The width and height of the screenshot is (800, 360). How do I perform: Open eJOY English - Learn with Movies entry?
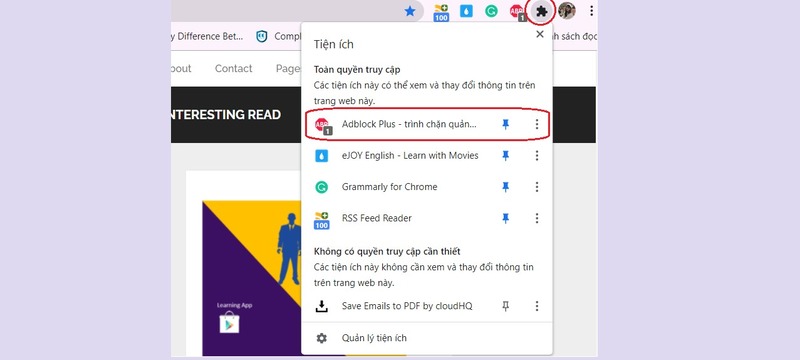tap(410, 156)
